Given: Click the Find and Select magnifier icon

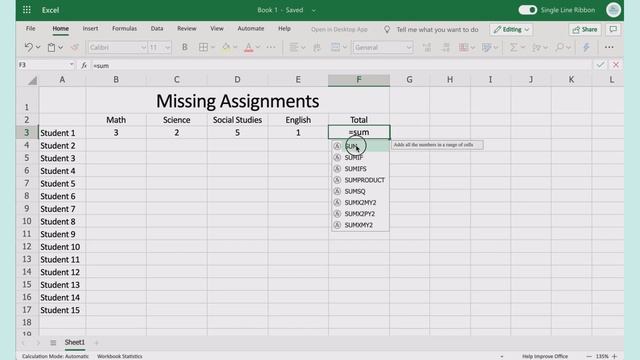Looking at the screenshot, I should [x=559, y=47].
